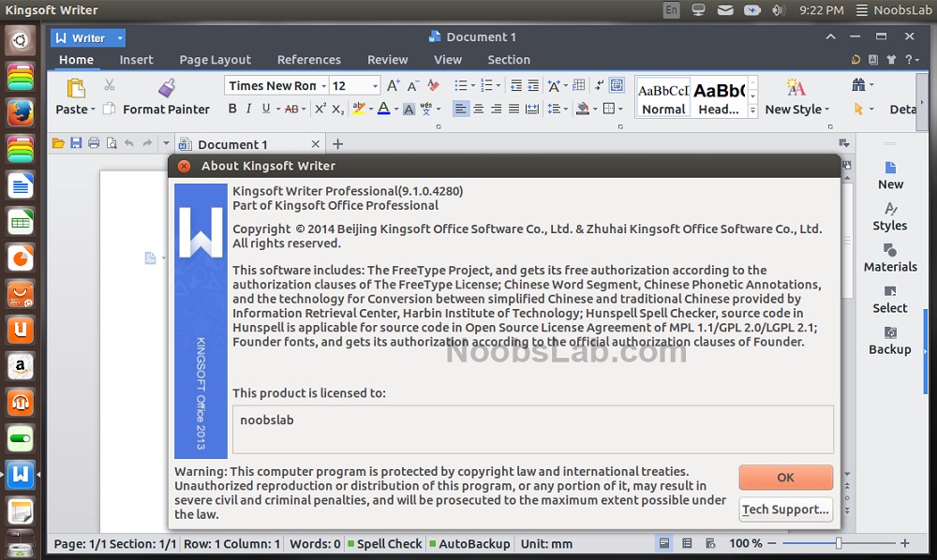
Task: Switch to the Insert ribbon tab
Action: pyautogui.click(x=136, y=60)
